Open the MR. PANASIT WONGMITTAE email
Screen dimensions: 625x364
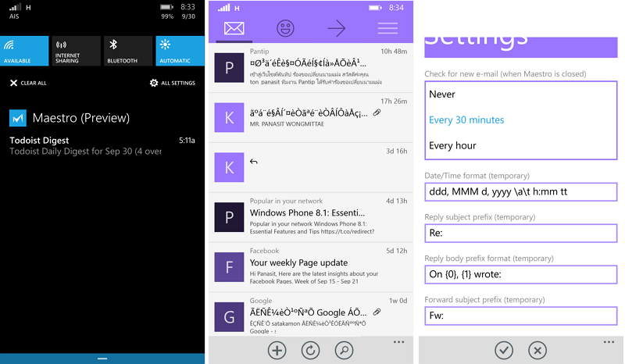(311, 118)
